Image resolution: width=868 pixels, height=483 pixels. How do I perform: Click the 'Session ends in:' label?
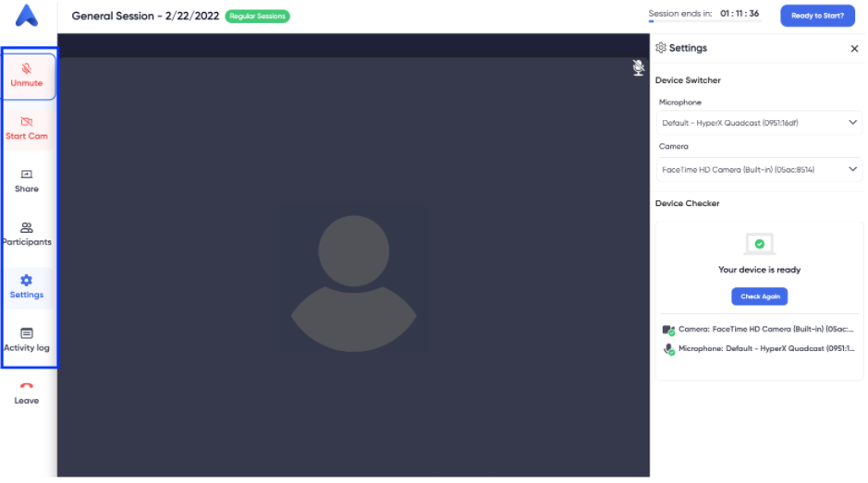[679, 13]
